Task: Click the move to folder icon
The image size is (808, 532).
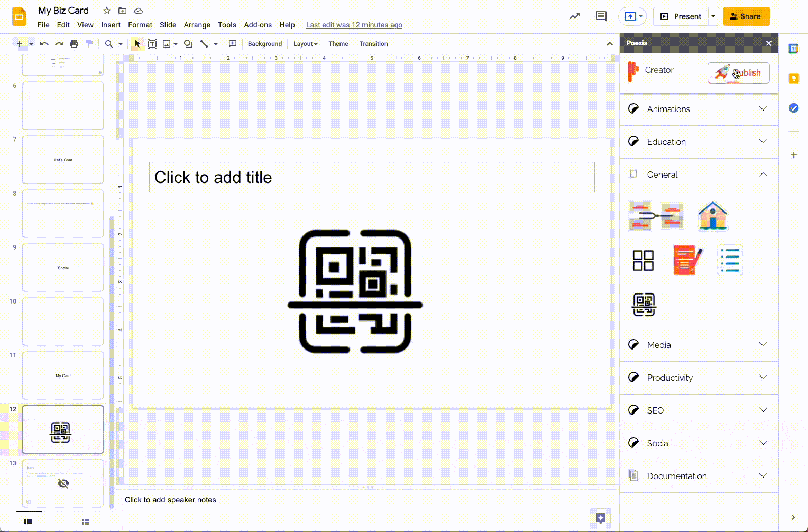Action: coord(122,11)
